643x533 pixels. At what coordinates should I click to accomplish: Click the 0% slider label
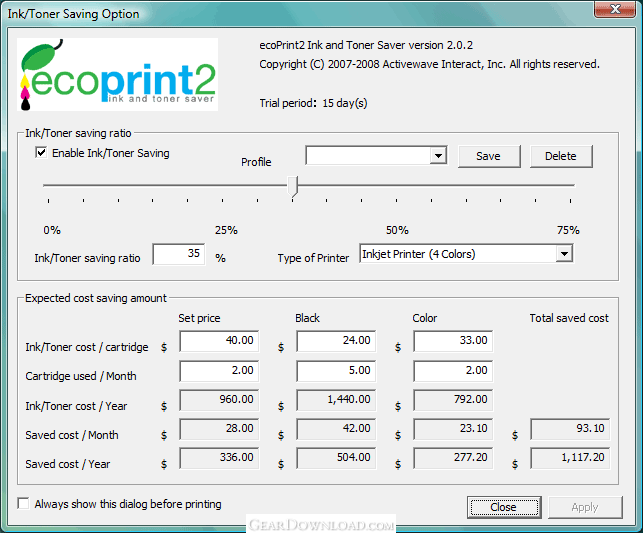click(x=52, y=230)
